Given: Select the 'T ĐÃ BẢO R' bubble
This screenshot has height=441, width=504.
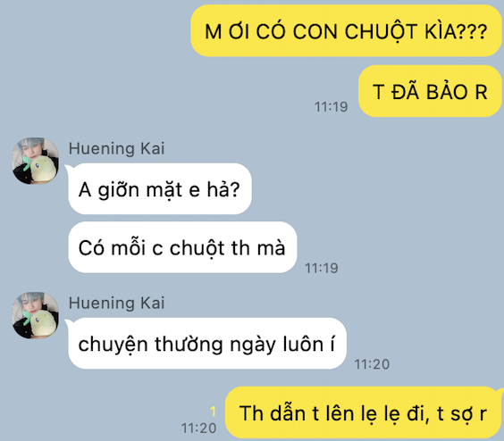Looking at the screenshot, I should [430, 91].
